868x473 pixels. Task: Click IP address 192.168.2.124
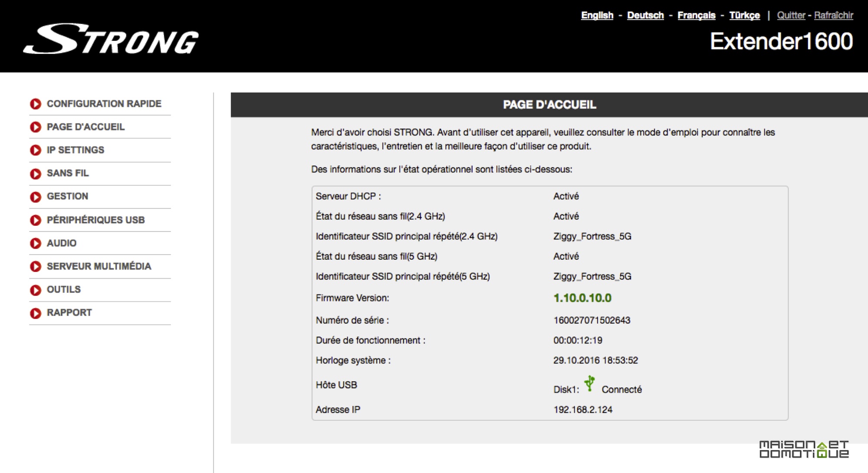pyautogui.click(x=583, y=410)
